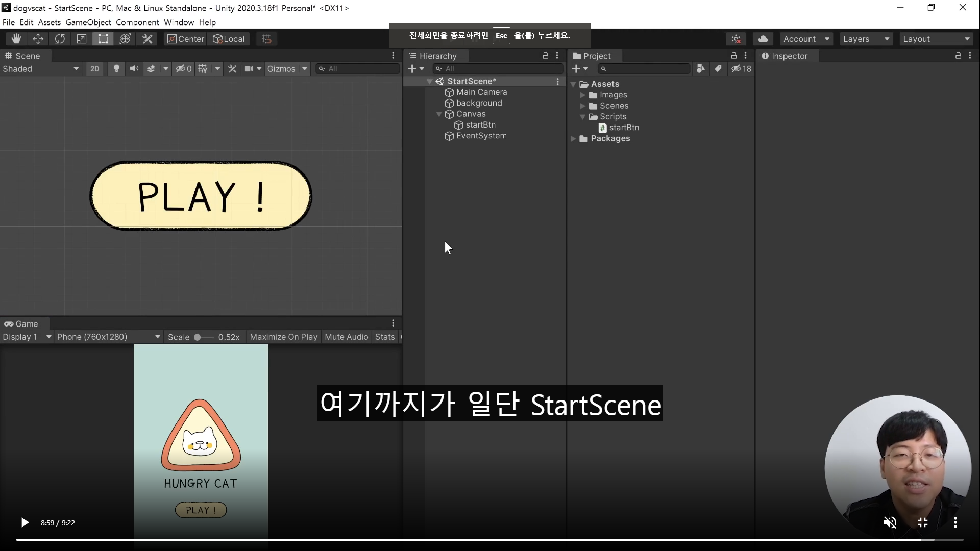The width and height of the screenshot is (980, 551).
Task: Open Account dropdown
Action: click(x=806, y=39)
